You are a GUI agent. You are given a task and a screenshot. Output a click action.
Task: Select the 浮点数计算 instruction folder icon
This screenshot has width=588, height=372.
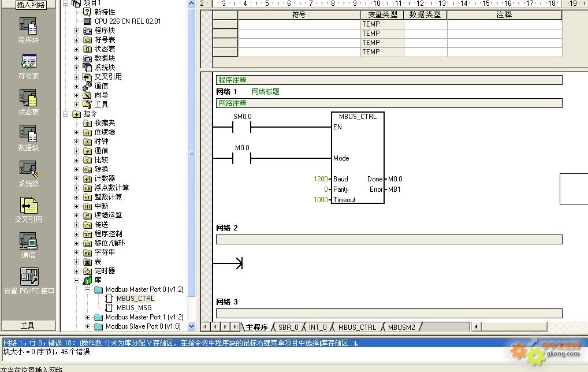87,188
